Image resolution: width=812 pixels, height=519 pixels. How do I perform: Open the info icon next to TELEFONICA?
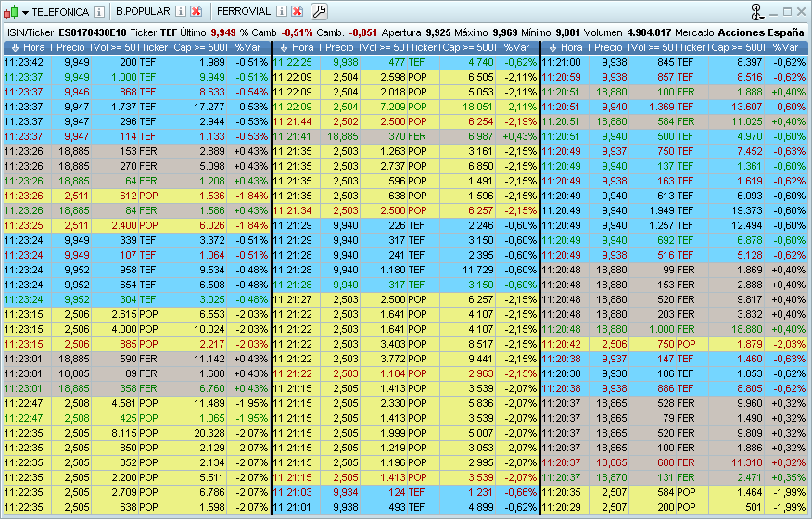[x=99, y=11]
